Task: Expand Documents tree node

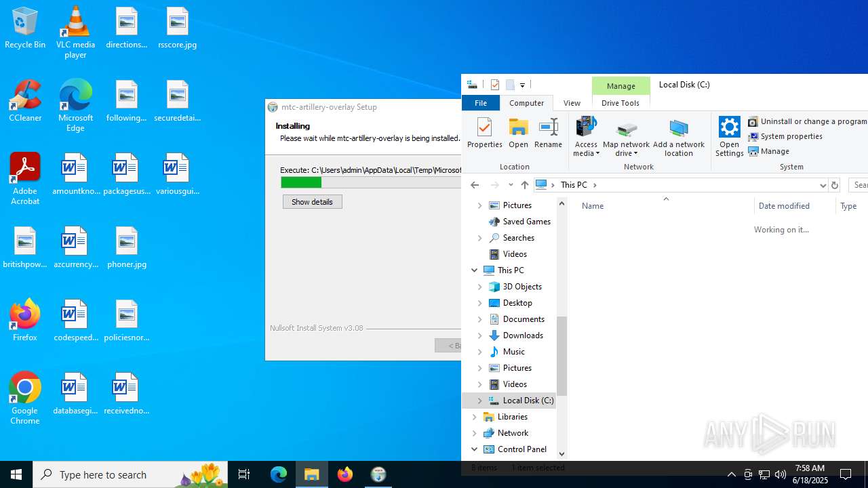Action: [480, 319]
